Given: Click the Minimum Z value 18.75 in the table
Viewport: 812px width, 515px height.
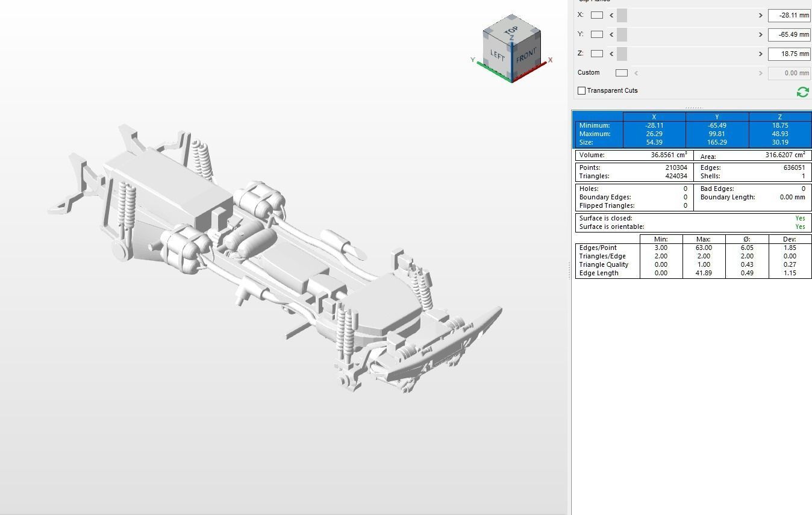Looking at the screenshot, I should pos(780,125).
